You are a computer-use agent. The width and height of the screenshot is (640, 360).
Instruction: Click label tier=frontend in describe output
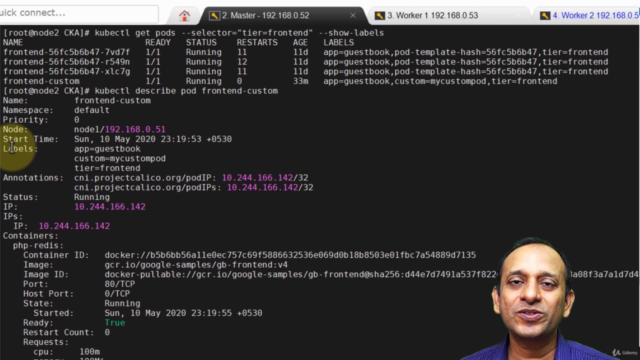click(x=107, y=168)
